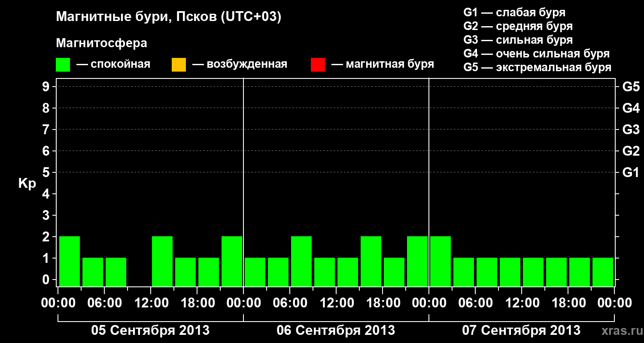
Task: Select the chart title 'Магнитные бури, Псков (UTC+03)'
Action: (x=169, y=17)
